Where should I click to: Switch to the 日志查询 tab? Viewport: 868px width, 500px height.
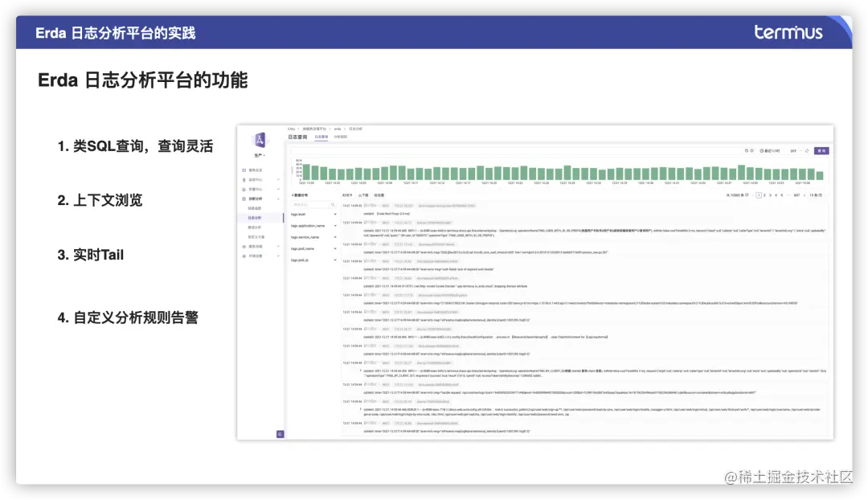click(321, 137)
